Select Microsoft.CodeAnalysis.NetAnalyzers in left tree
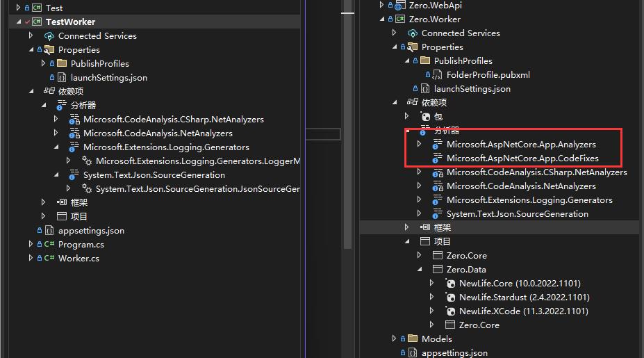 [x=158, y=133]
